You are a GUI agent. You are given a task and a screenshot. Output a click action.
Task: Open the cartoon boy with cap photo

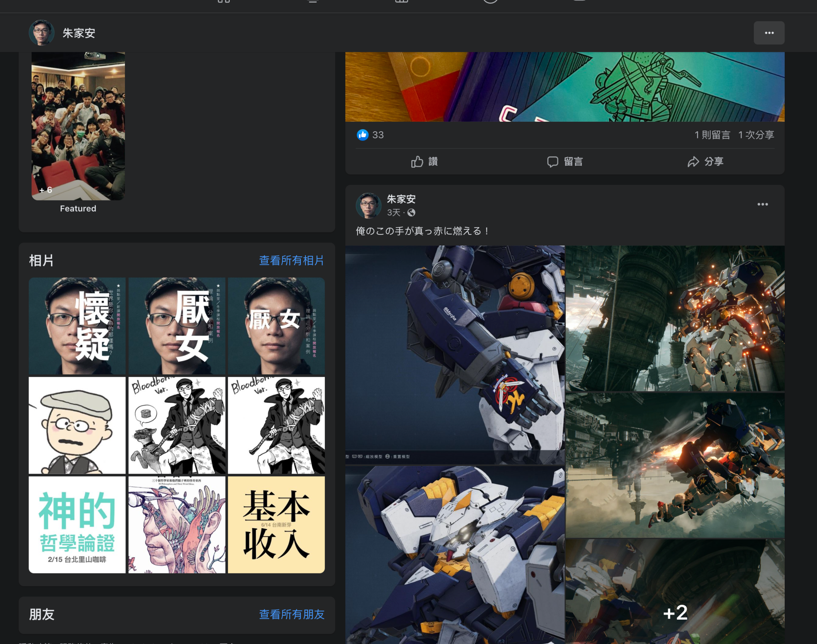[77, 425]
